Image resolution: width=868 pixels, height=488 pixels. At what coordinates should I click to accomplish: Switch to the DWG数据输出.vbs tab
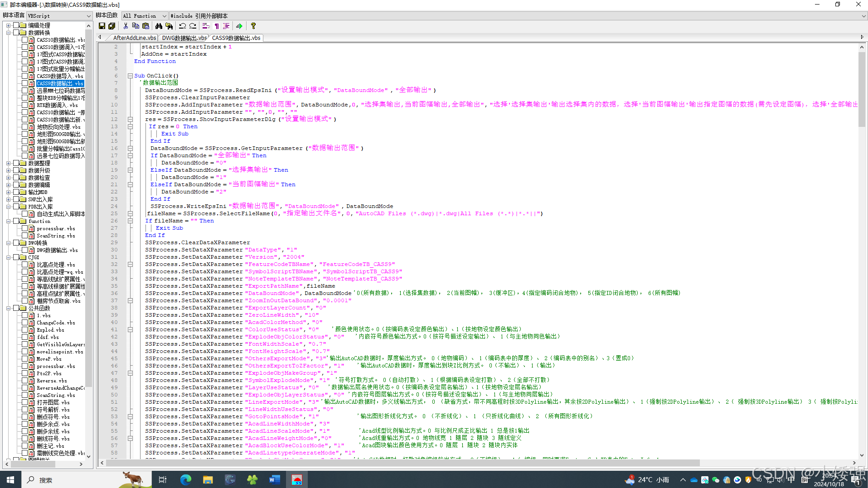point(184,38)
